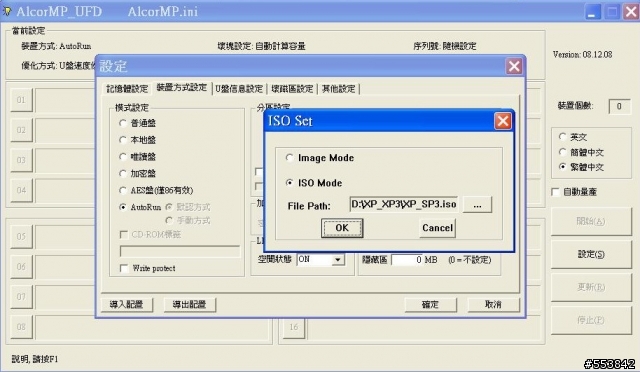Open the 空閒狀態 ON dropdown

[x=338, y=259]
